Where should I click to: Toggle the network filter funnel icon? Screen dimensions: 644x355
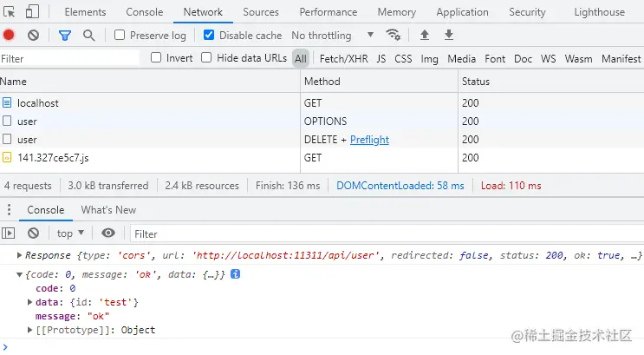point(64,35)
